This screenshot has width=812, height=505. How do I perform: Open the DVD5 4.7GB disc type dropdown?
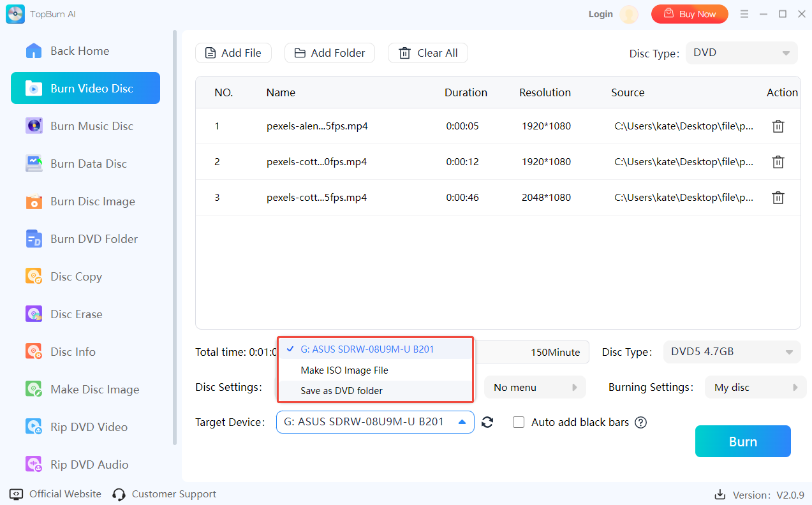click(731, 352)
